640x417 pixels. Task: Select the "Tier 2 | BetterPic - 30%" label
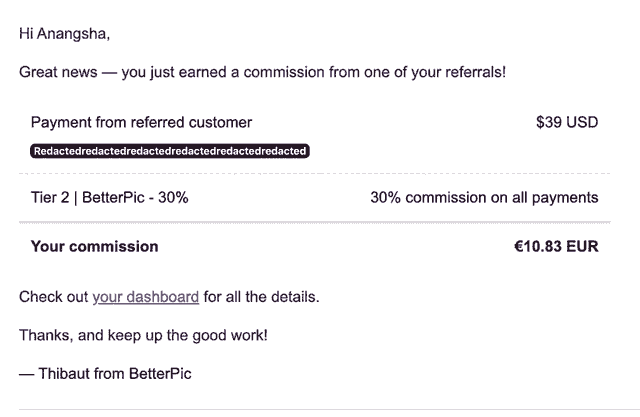pyautogui.click(x=109, y=197)
